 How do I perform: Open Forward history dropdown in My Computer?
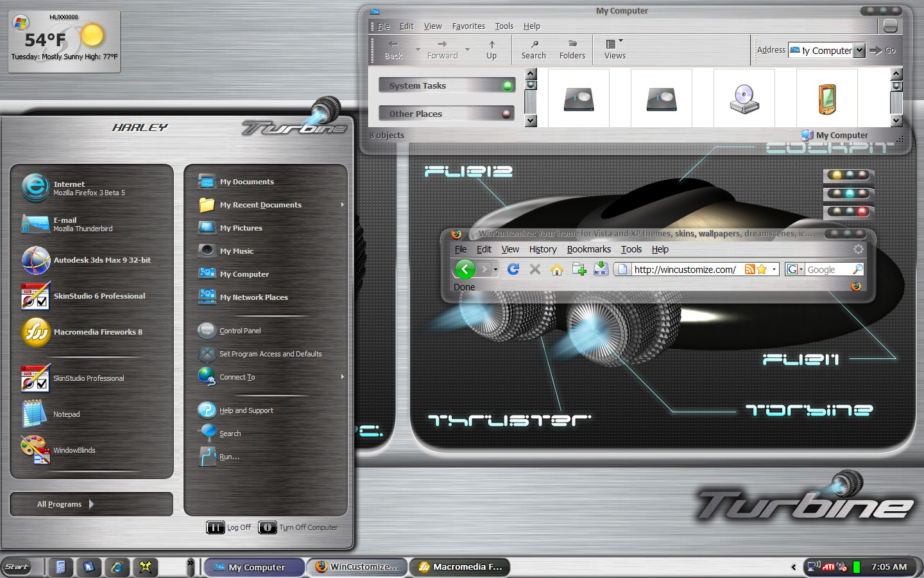click(467, 49)
